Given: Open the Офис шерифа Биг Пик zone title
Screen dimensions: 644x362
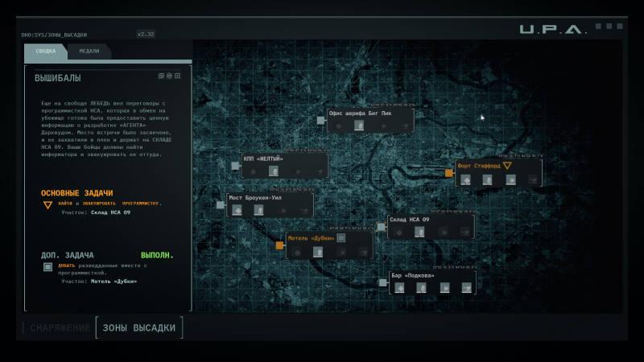Looking at the screenshot, I should point(360,113).
